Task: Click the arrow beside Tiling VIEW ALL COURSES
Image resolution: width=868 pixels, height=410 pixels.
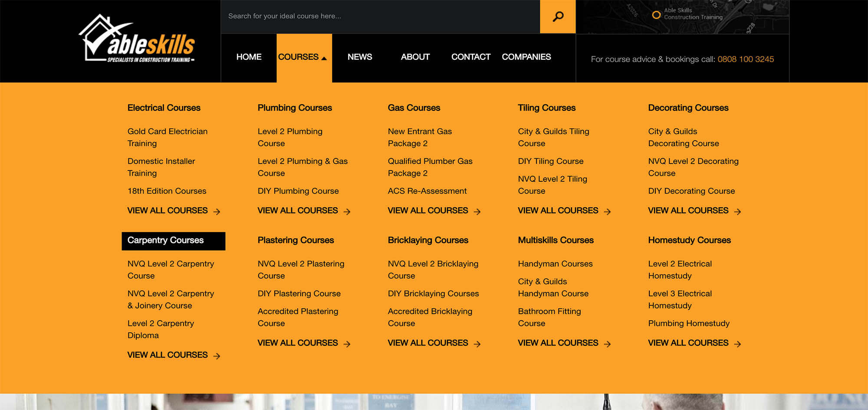Action: click(x=608, y=212)
